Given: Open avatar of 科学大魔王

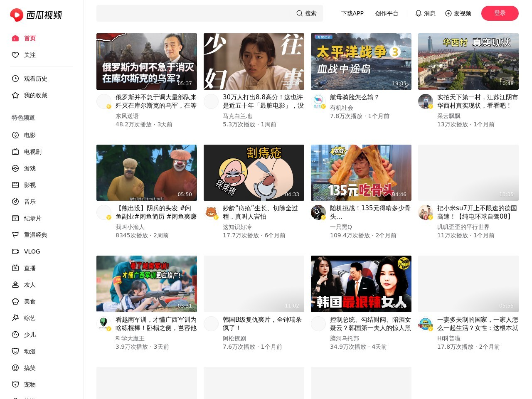Looking at the screenshot, I should (x=104, y=324).
